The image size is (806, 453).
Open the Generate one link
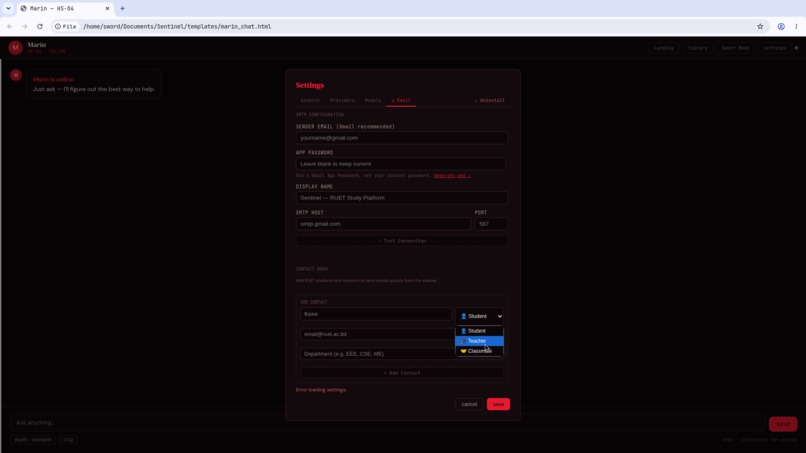(x=452, y=175)
